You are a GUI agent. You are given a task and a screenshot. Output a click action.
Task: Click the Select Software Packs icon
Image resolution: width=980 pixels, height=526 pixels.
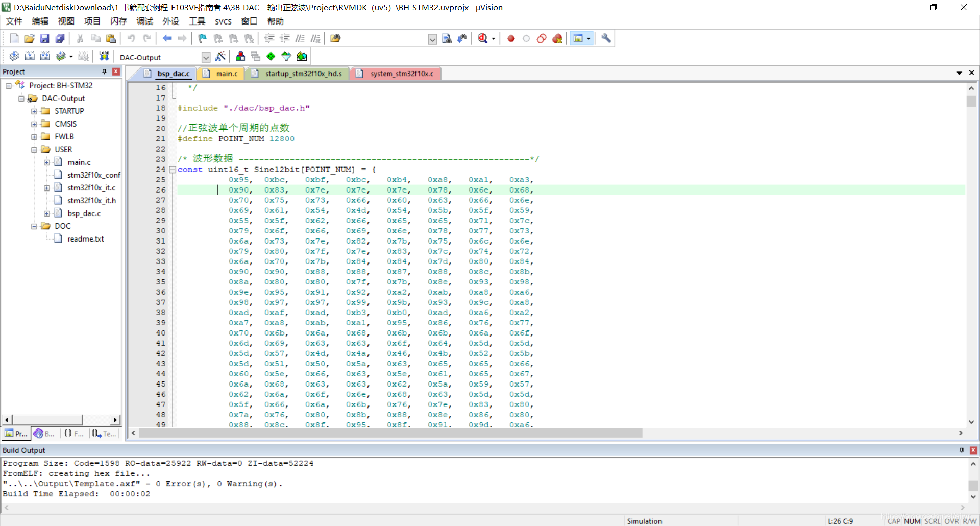286,56
